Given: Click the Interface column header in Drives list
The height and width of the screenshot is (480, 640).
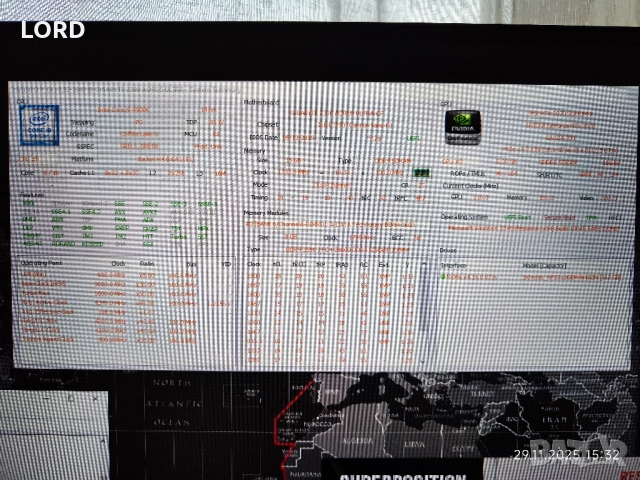Looking at the screenshot, I should [x=455, y=265].
